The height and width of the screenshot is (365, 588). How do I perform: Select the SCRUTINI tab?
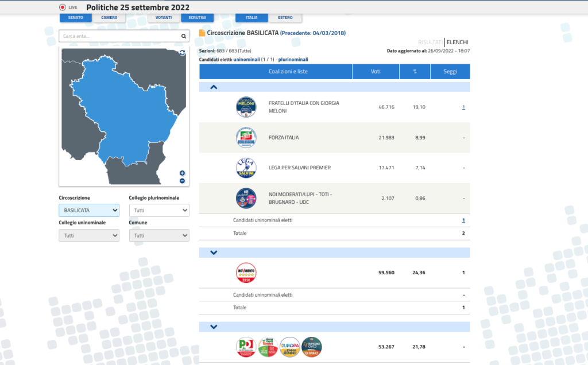tap(198, 18)
